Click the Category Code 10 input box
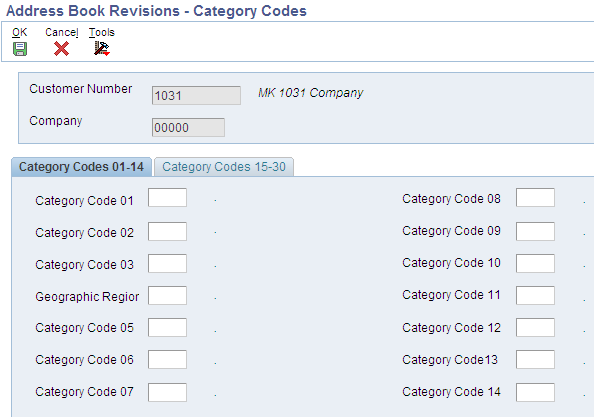 point(535,264)
